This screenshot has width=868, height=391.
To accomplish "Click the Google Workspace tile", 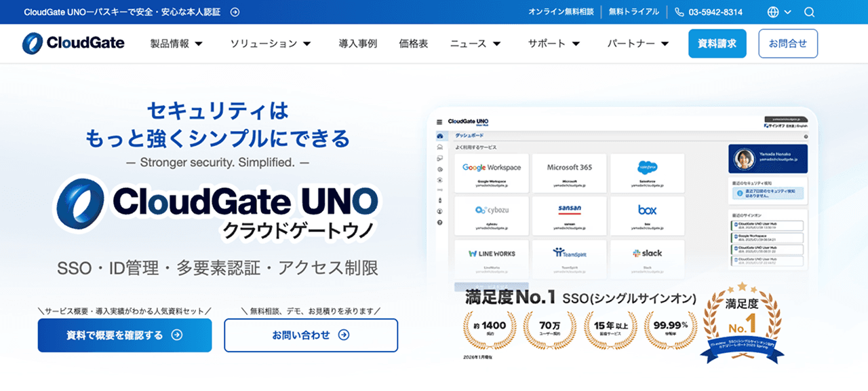I will [492, 173].
